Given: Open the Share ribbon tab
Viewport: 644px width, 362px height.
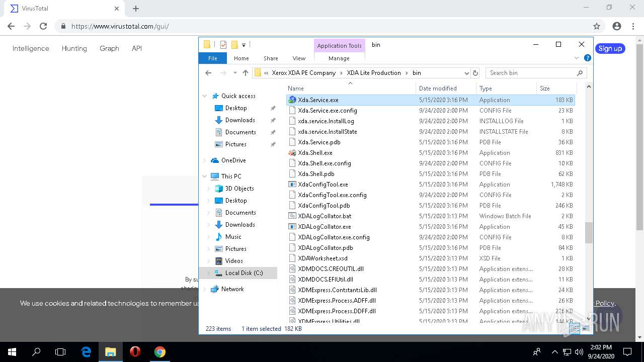Looking at the screenshot, I should pos(271,58).
